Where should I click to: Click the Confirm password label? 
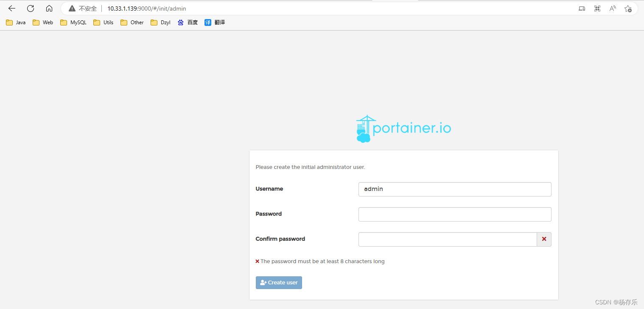coord(280,239)
